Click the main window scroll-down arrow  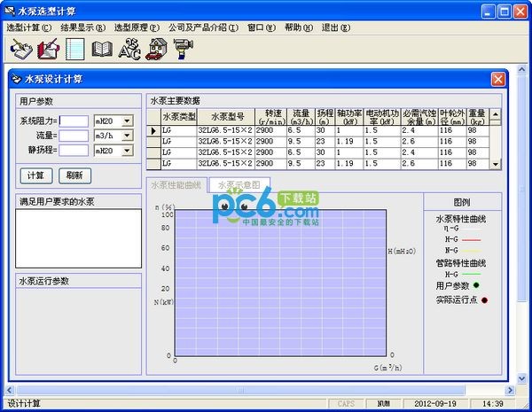pyautogui.click(x=522, y=378)
